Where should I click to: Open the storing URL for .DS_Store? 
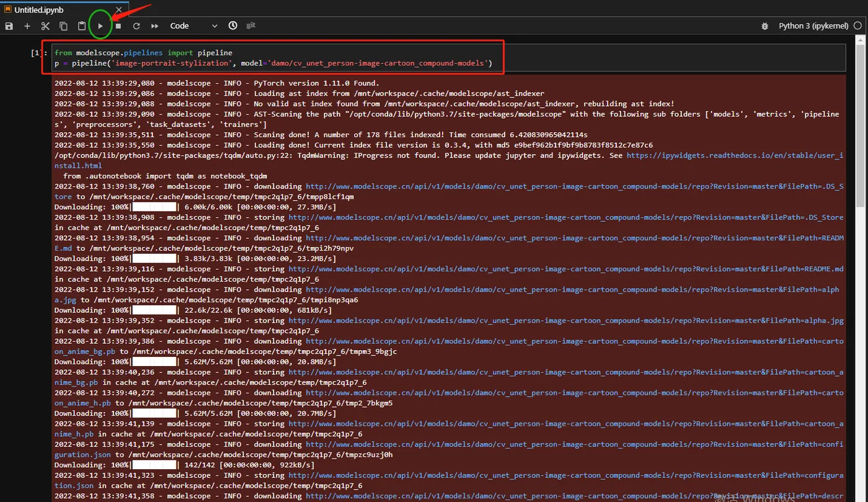coord(566,217)
